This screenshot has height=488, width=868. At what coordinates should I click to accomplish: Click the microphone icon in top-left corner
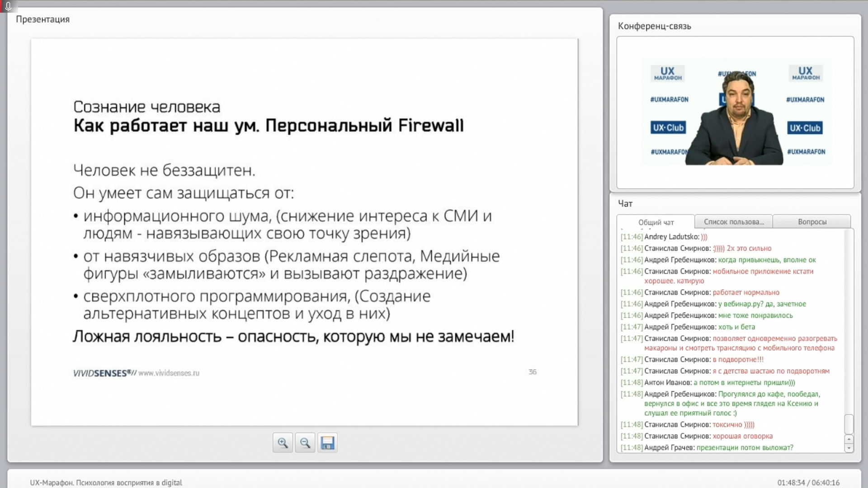tap(8, 6)
